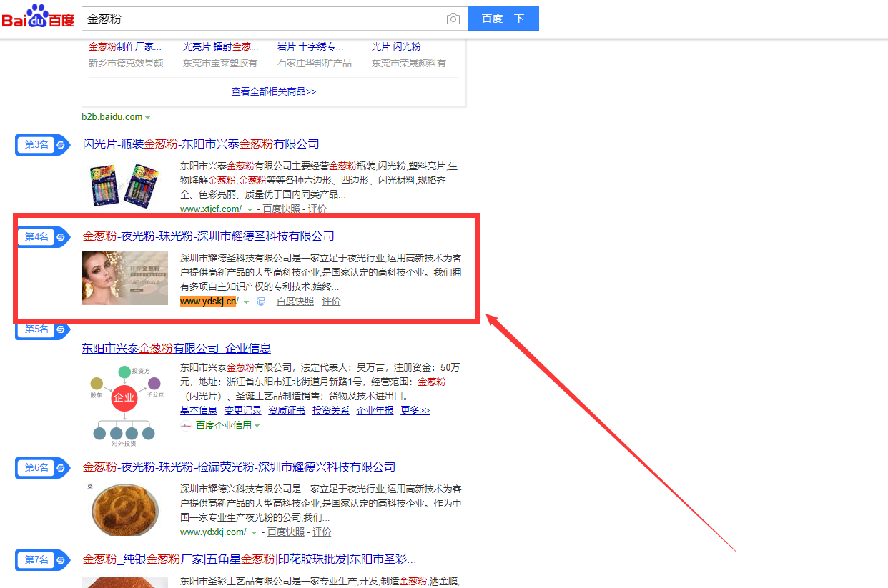Click 评价 for www.ydskj.cn result
The width and height of the screenshot is (888, 588).
tap(331, 301)
